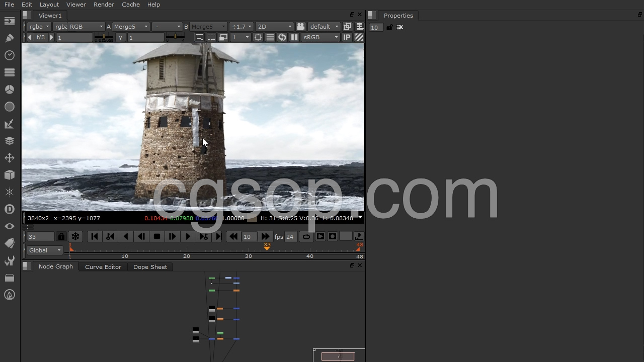This screenshot has height=362, width=644.
Task: Switch to the Dope Sheet tab
Action: point(150,267)
